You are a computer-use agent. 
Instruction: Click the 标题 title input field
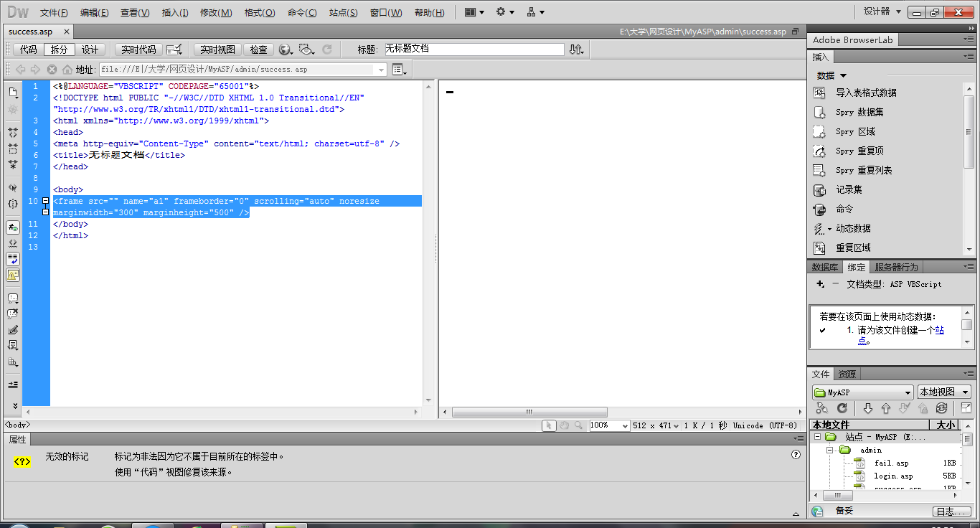tap(473, 49)
